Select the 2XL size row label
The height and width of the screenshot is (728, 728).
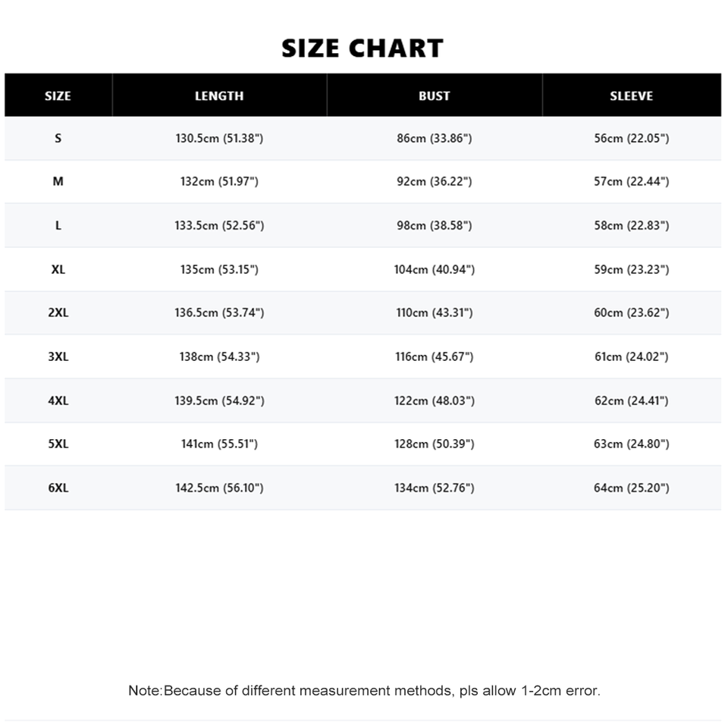click(x=58, y=312)
